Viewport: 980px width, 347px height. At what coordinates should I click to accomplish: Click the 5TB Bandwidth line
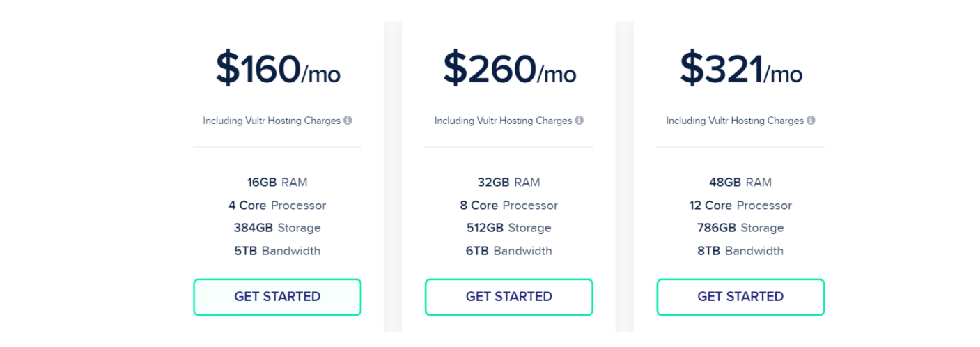pos(277,251)
